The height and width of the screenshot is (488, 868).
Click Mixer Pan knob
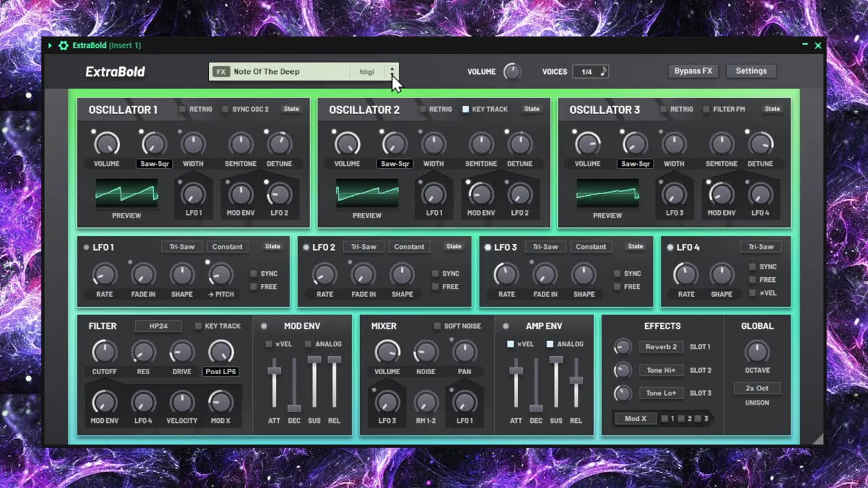tap(464, 352)
